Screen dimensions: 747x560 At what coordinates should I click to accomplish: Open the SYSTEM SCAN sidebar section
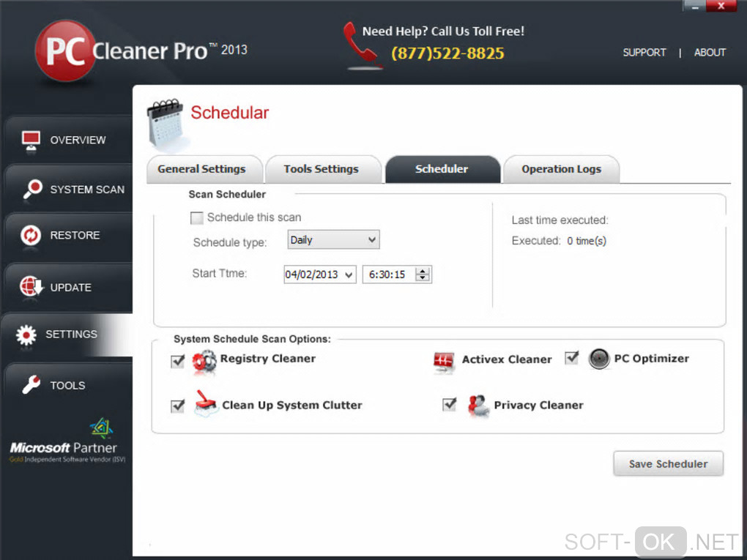pyautogui.click(x=67, y=189)
